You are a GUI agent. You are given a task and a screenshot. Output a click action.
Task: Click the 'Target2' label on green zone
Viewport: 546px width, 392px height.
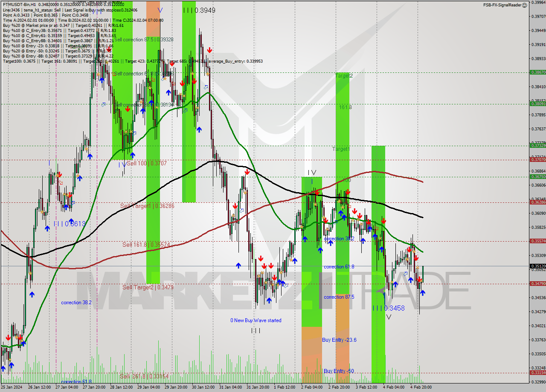click(344, 76)
